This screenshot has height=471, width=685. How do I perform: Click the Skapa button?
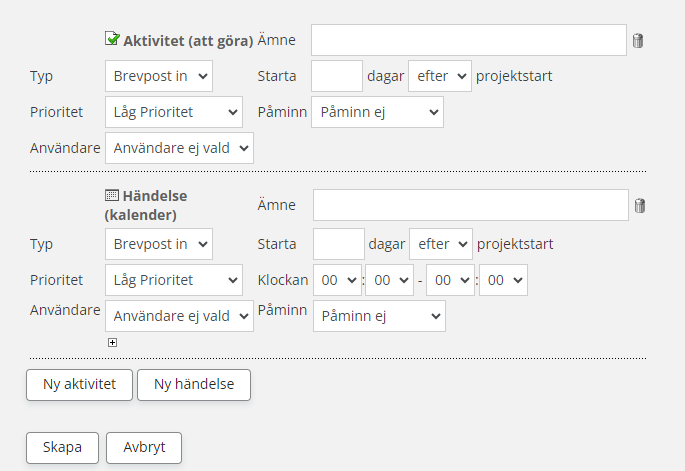[62, 447]
